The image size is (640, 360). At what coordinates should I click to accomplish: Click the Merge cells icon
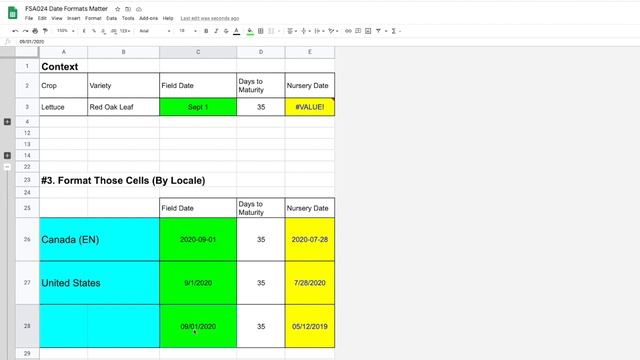(271, 31)
